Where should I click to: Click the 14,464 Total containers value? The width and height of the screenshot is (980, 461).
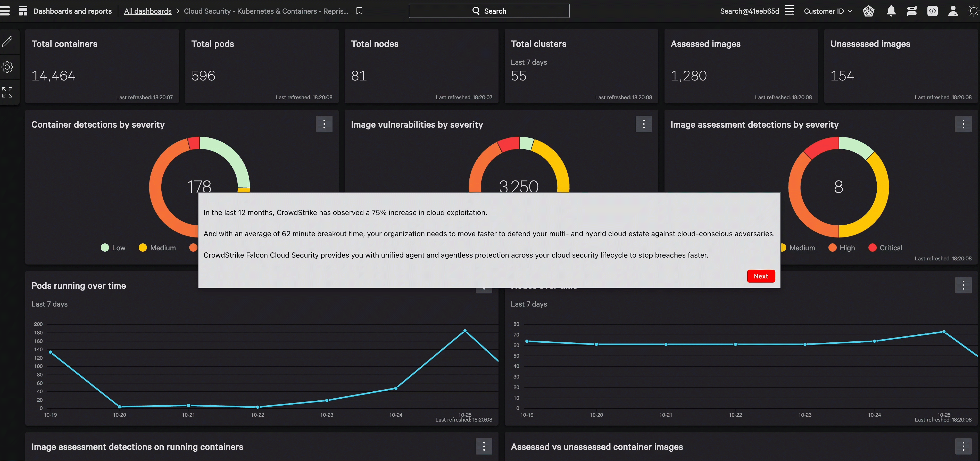click(x=53, y=76)
